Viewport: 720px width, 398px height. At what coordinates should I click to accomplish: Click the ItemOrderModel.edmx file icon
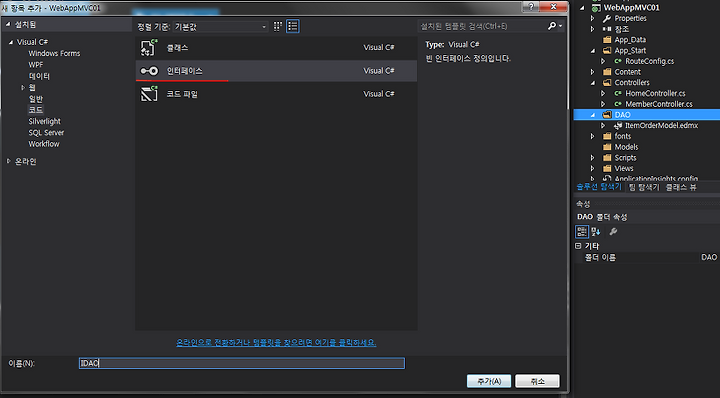pyautogui.click(x=618, y=125)
